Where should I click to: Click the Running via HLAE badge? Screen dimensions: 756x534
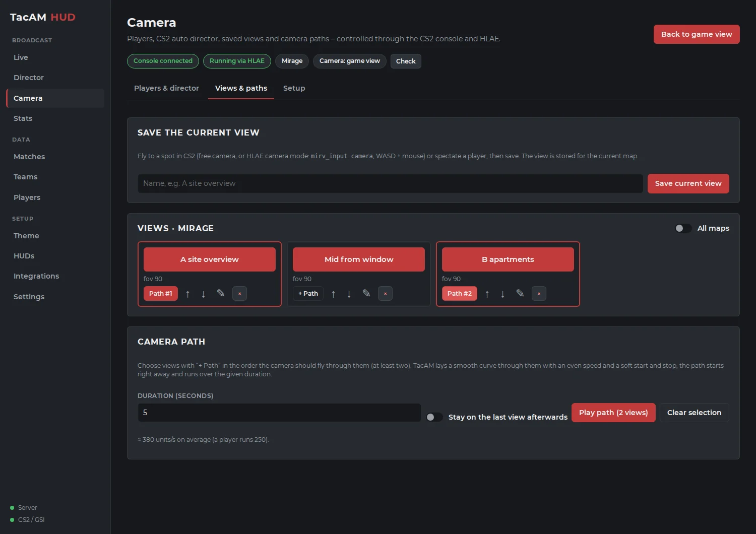[237, 61]
